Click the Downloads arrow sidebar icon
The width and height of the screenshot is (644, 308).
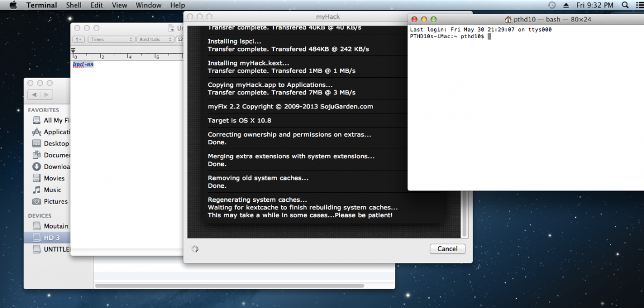click(36, 167)
